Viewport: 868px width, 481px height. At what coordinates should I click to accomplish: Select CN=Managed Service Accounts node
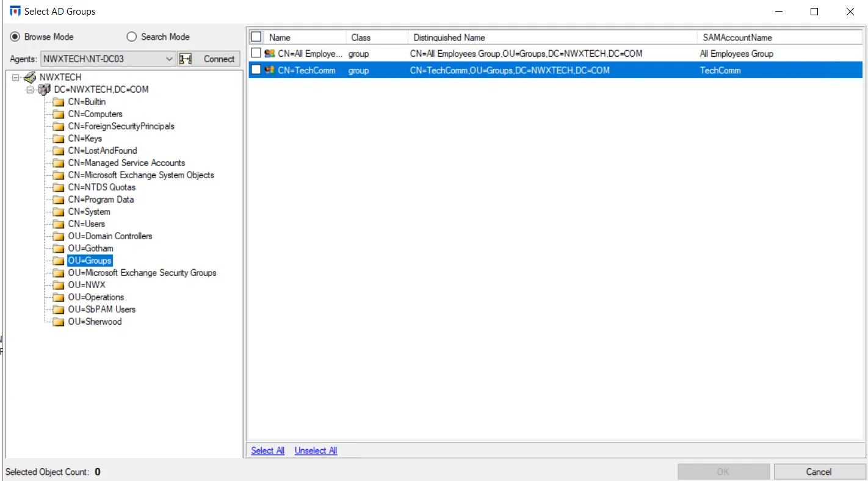[x=126, y=163]
